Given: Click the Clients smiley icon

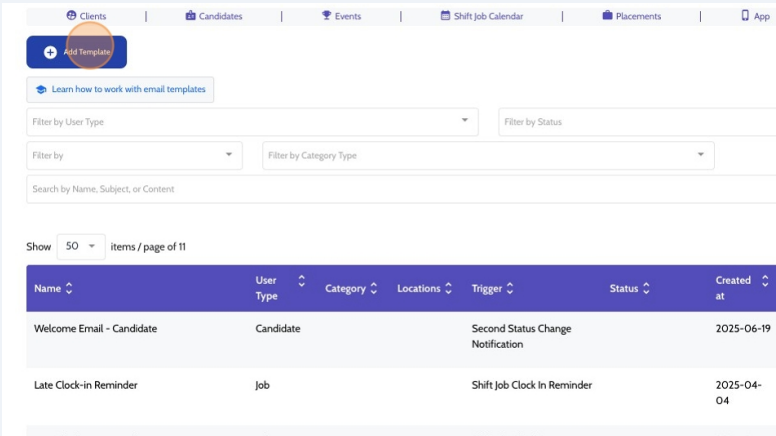Looking at the screenshot, I should tap(71, 16).
